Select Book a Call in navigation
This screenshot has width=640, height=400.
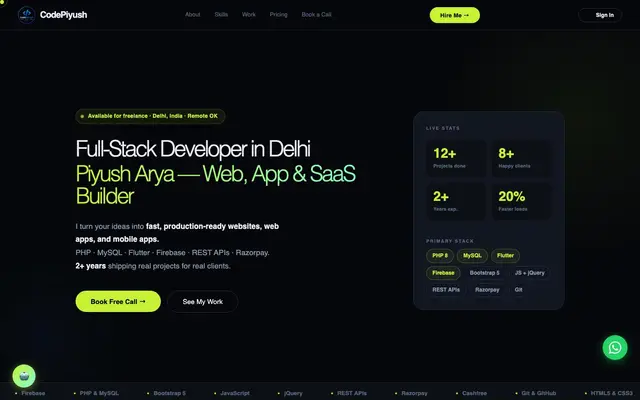click(316, 14)
